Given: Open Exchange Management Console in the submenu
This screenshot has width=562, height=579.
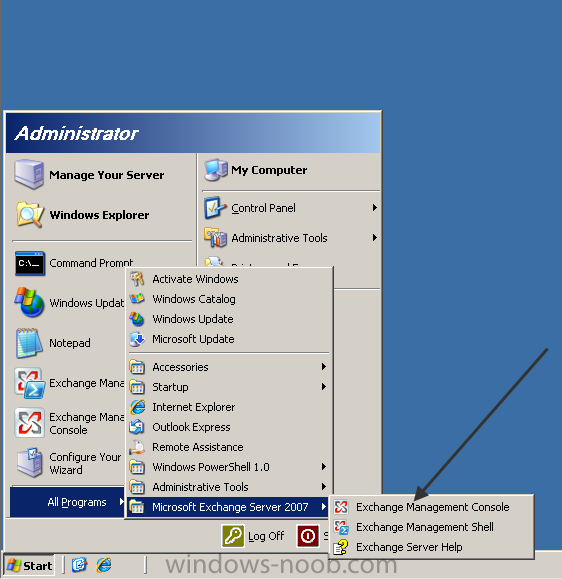Looking at the screenshot, I should point(431,507).
